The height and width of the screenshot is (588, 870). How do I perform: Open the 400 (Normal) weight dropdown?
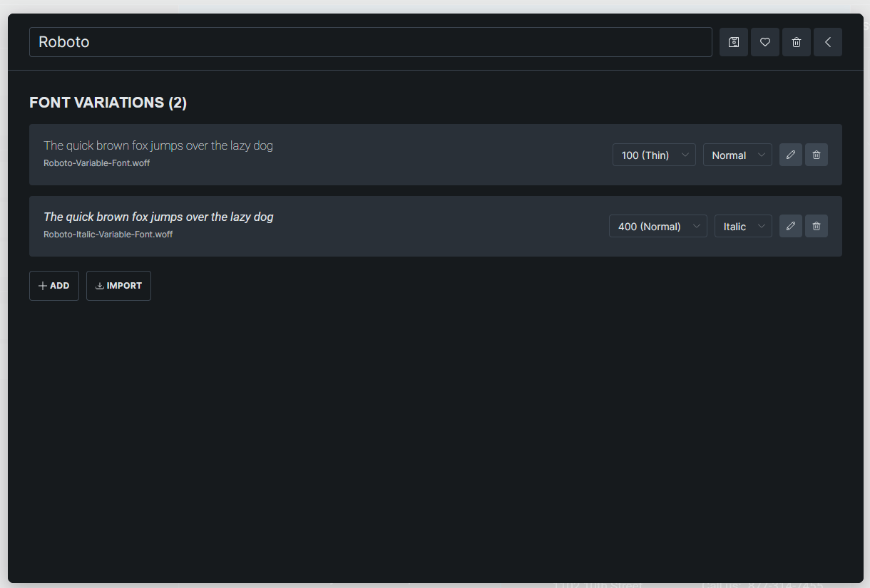click(x=658, y=226)
